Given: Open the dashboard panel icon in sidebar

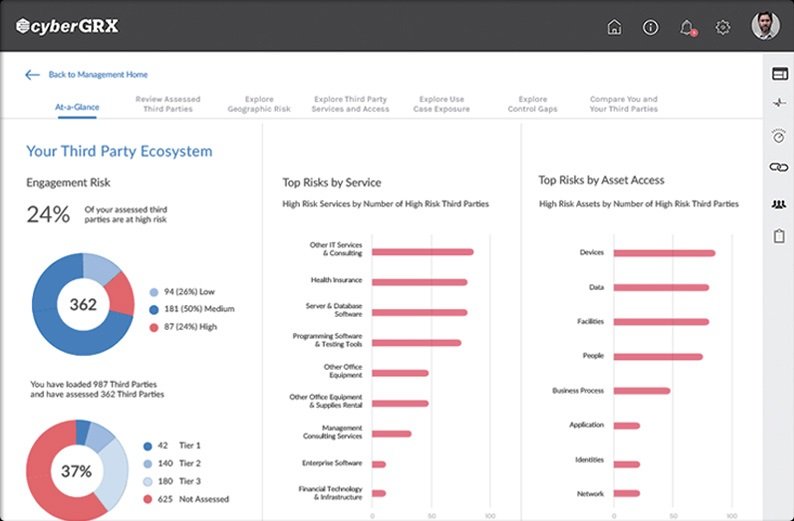Looking at the screenshot, I should click(x=779, y=73).
